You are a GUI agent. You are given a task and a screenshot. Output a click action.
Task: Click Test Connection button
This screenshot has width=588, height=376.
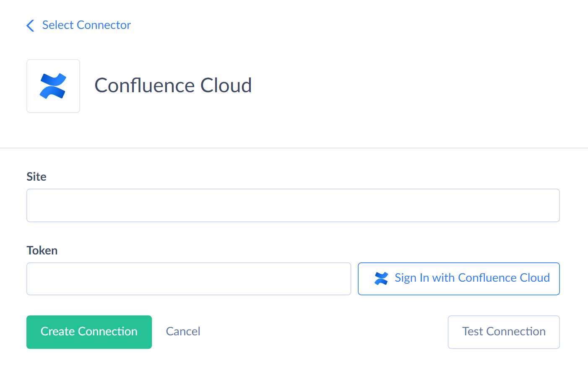(504, 332)
